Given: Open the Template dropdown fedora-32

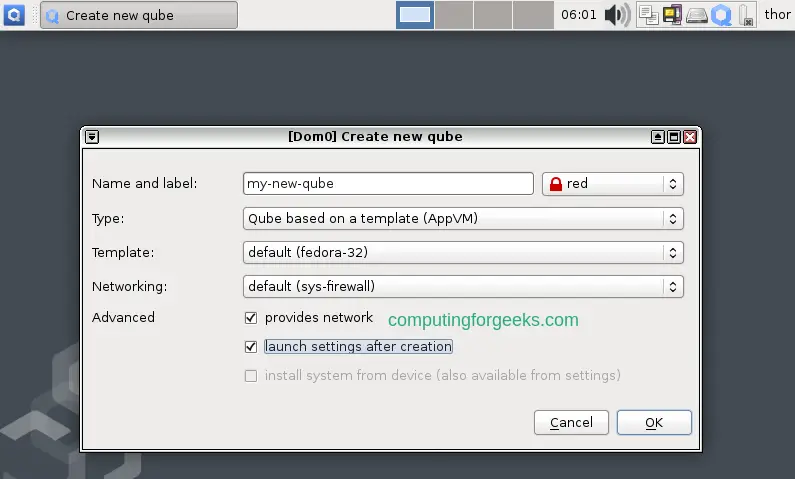Looking at the screenshot, I should (x=463, y=252).
